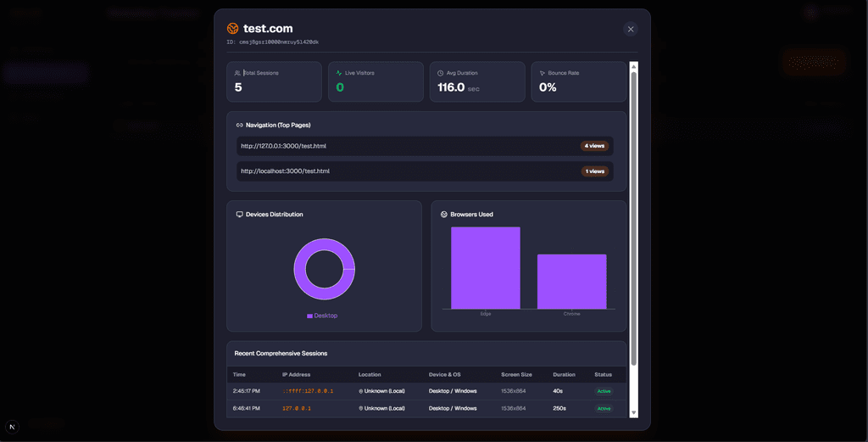Click the scrollbar up arrow in modal
The width and height of the screenshot is (868, 442).
tap(634, 66)
